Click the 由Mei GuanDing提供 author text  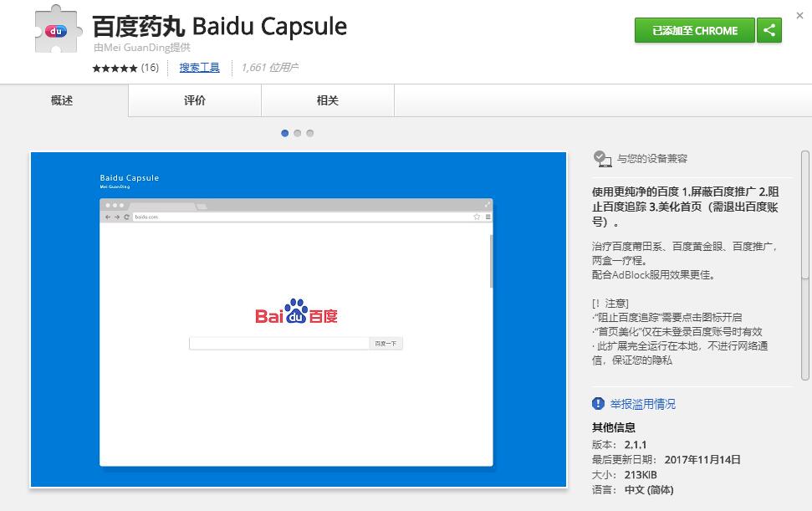tap(142, 48)
